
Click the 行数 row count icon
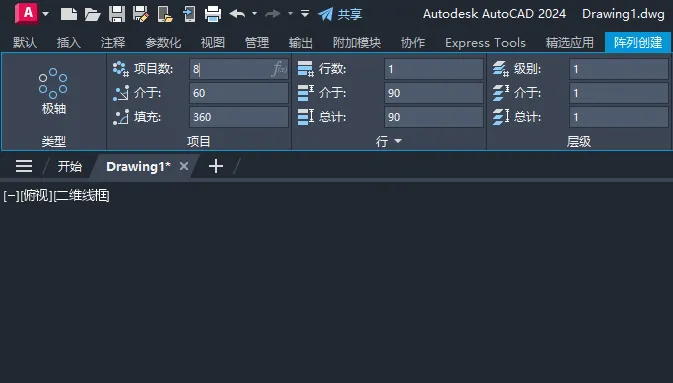[x=306, y=69]
